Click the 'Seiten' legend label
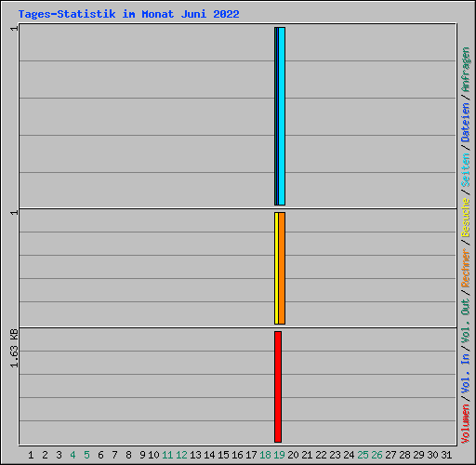The image size is (476, 465). (x=466, y=170)
